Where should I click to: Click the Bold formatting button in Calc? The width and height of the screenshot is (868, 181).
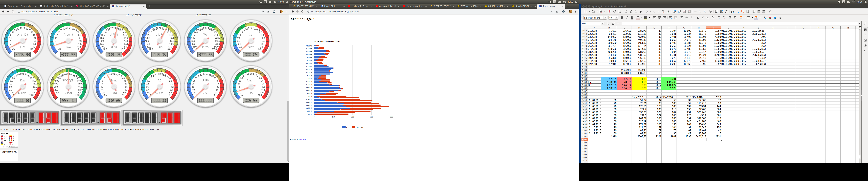[622, 18]
